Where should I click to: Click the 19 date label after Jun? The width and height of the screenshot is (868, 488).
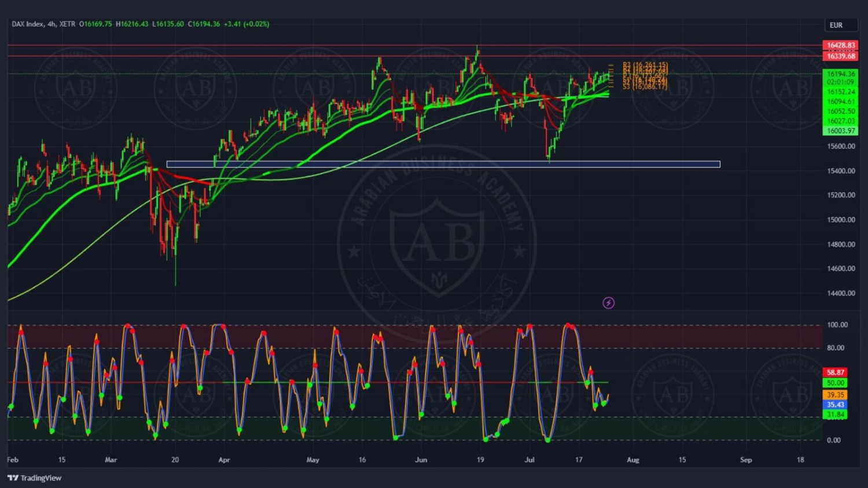[480, 460]
